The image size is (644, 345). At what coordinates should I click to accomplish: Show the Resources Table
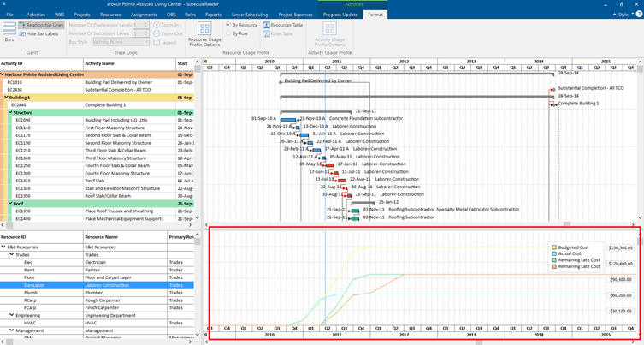tap(283, 25)
